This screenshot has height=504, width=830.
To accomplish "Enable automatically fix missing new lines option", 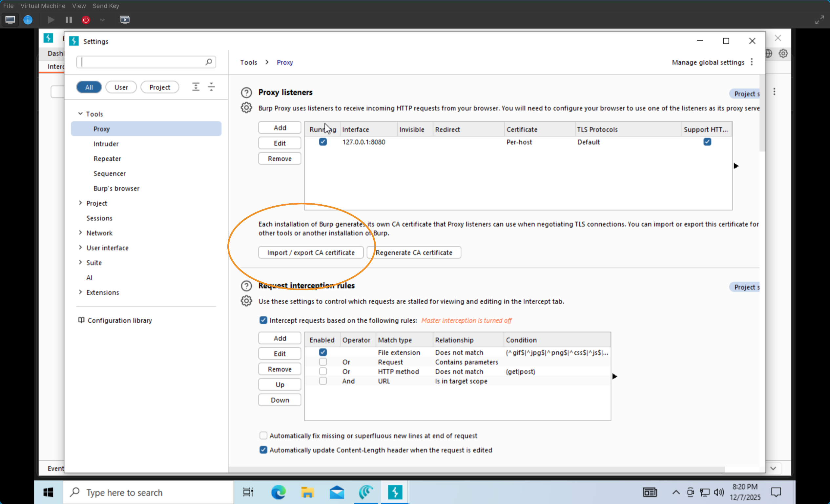I will click(x=263, y=436).
